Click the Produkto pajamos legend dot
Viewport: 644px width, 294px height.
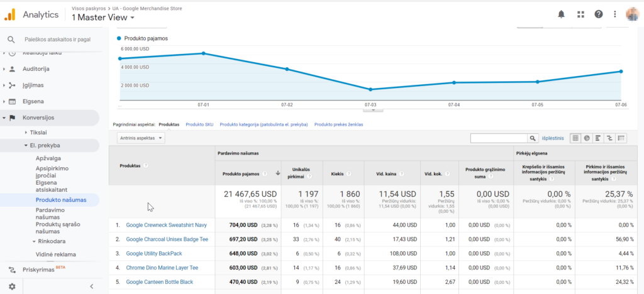[x=119, y=38]
